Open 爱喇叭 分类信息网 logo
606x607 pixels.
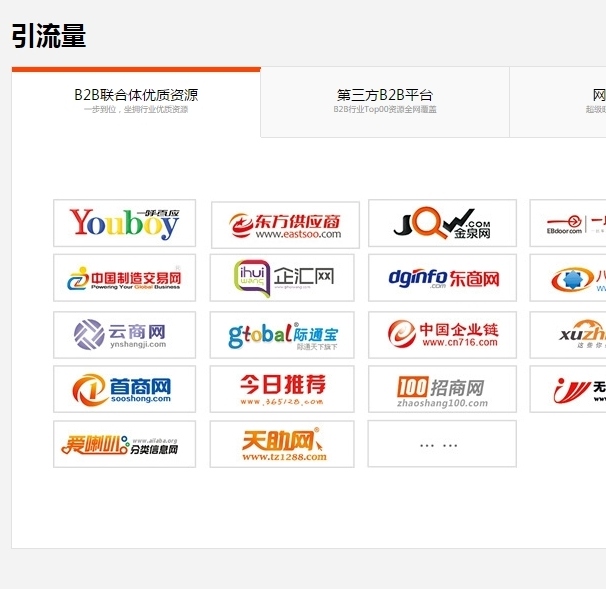(x=124, y=444)
